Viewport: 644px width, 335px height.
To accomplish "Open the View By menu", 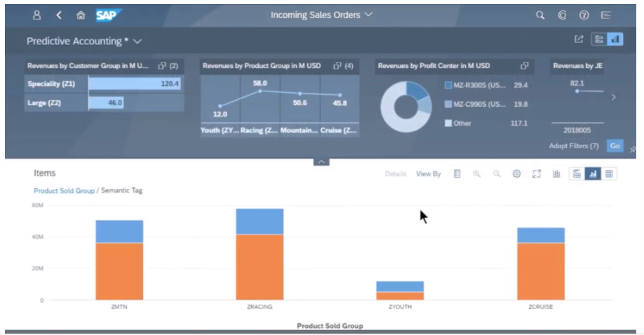I will (428, 174).
